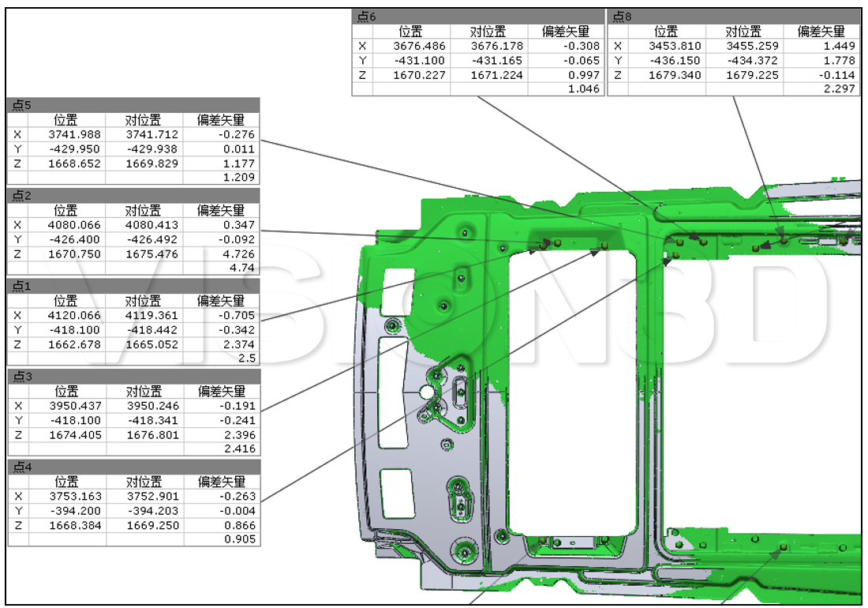The width and height of the screenshot is (868, 608).
Task: Select the 点8 annotation header
Action: (x=734, y=17)
